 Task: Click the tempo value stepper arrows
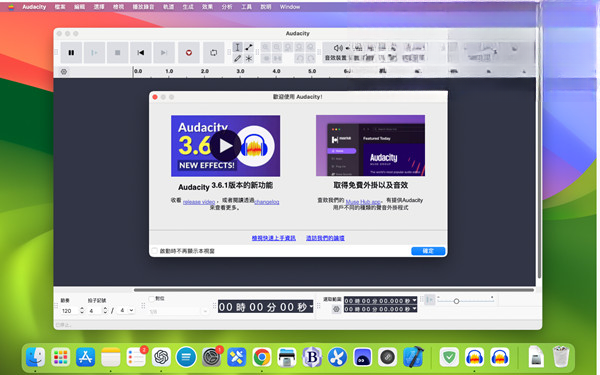pos(82,311)
